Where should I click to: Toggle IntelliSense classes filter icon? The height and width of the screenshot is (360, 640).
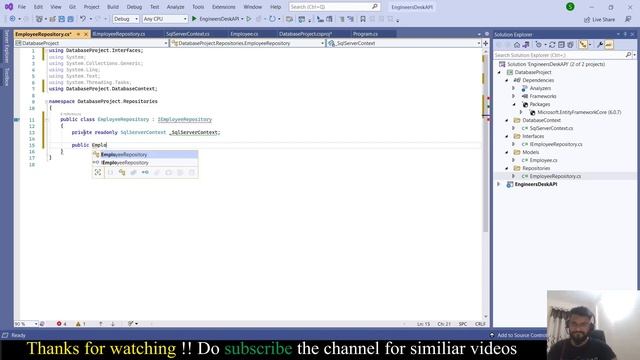(122, 172)
